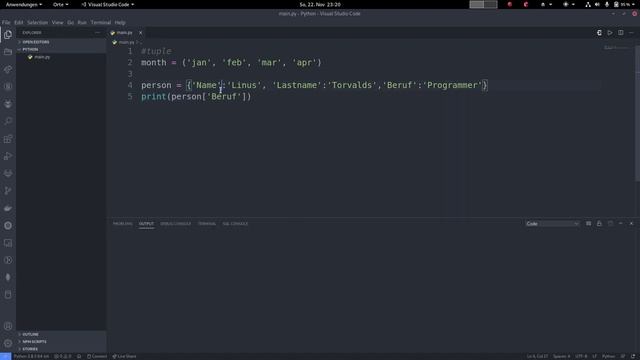
Task: Open the Orte system menu
Action: point(60,4)
